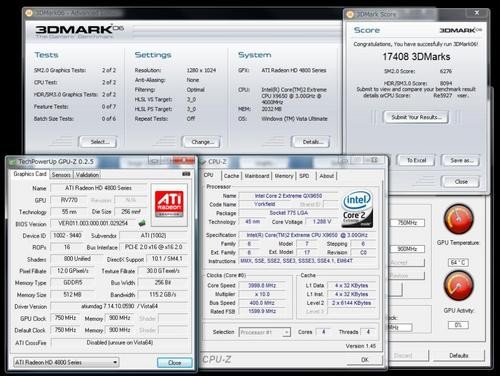
Task: Select the CPU tab in CPU-Z
Action: click(209, 175)
